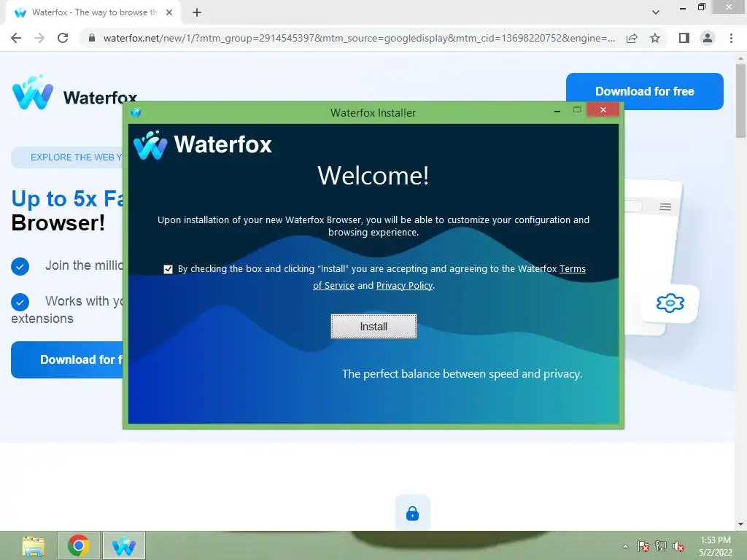
Task: Click the top-right Download for free button
Action: [x=645, y=91]
